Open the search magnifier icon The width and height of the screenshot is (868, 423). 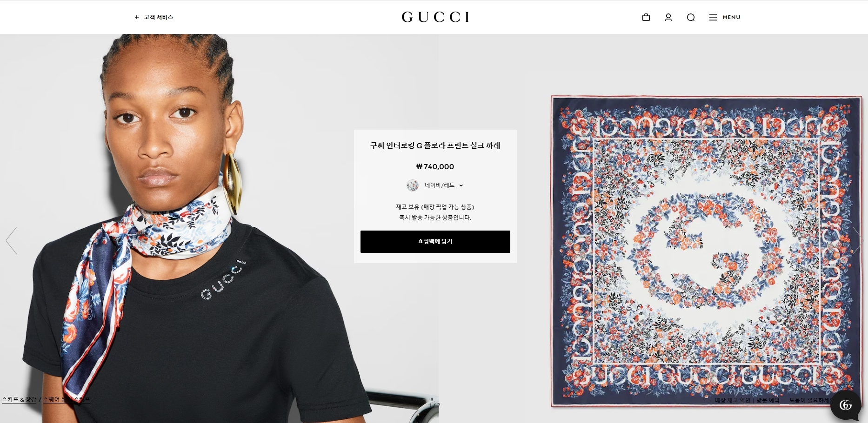pos(690,17)
